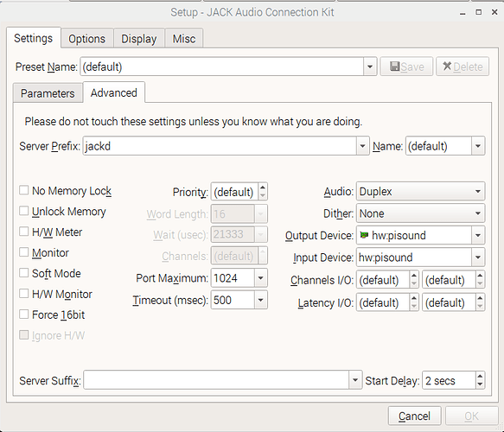
Task: Enable Soft Mode checkbox
Action: point(24,273)
